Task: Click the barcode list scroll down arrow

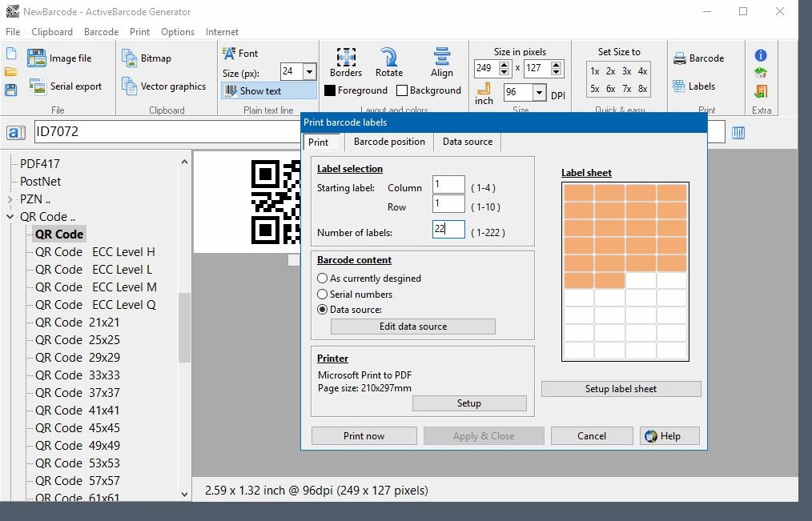Action: (x=184, y=494)
